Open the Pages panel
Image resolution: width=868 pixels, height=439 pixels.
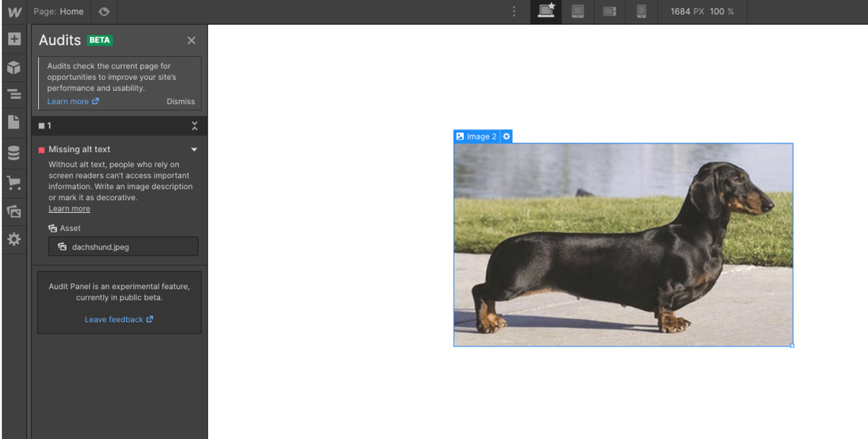click(14, 122)
